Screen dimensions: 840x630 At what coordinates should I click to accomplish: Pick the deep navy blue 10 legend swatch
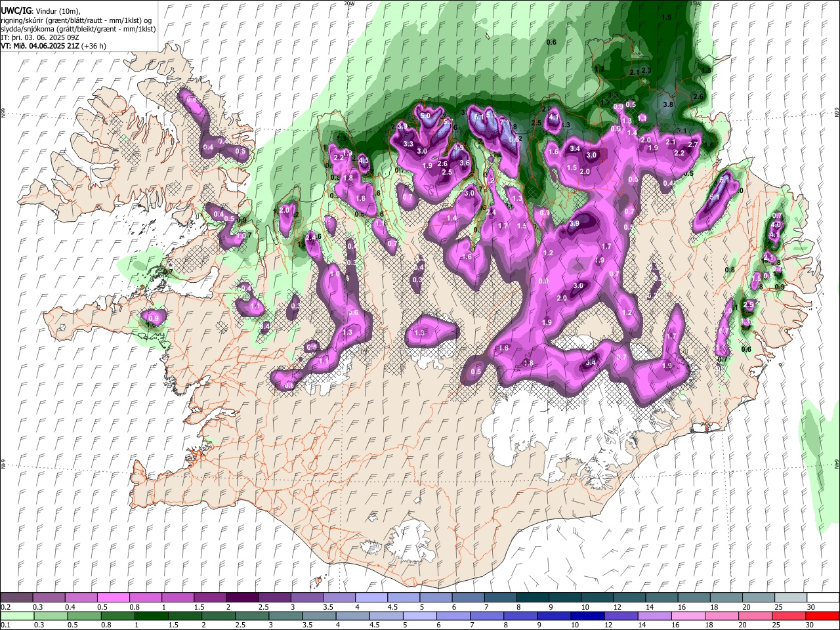point(587,616)
